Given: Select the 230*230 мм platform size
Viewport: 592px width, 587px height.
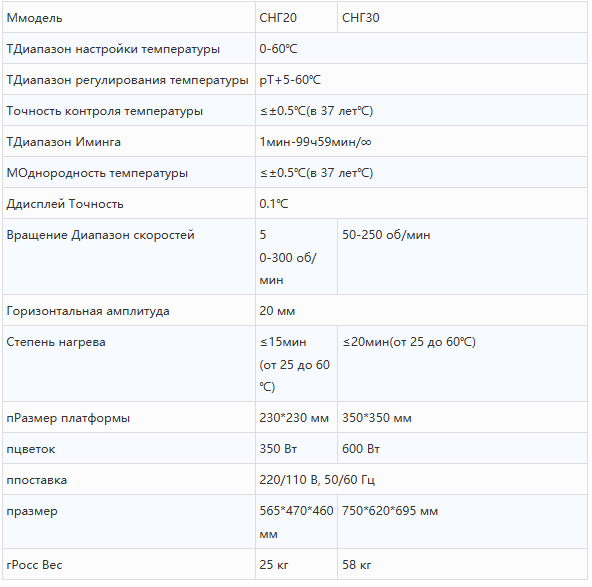Looking at the screenshot, I should [x=294, y=418].
